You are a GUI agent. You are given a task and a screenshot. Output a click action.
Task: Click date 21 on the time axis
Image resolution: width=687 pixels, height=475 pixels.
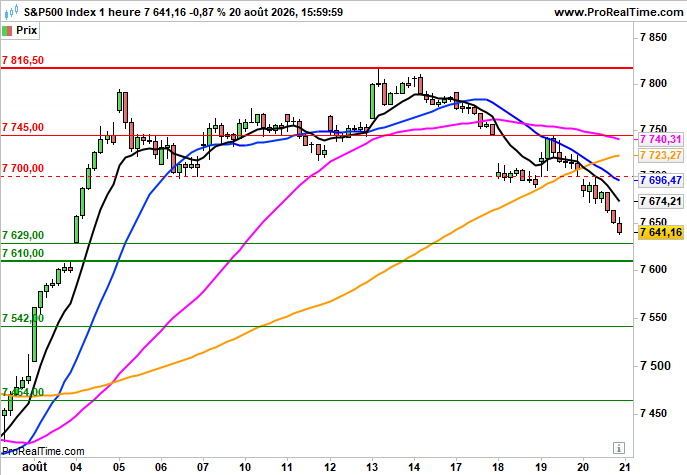click(x=625, y=467)
